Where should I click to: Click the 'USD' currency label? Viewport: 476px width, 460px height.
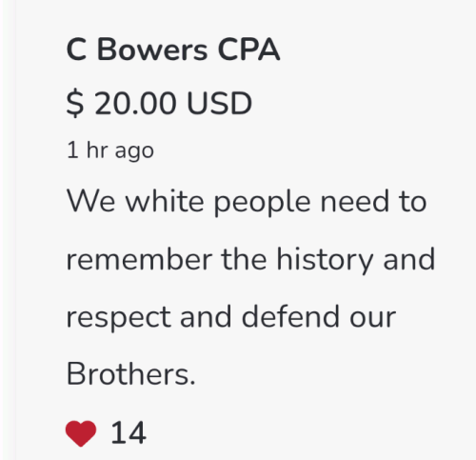click(x=220, y=103)
